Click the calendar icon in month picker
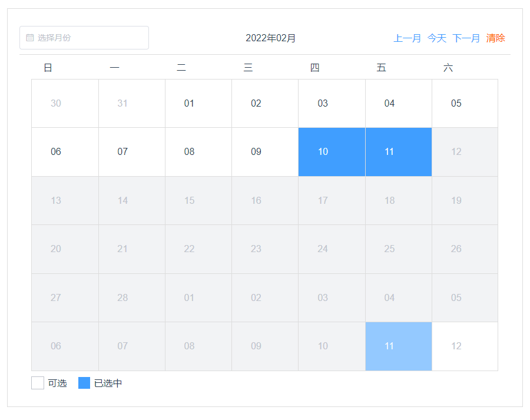Screen dimensions: 530x420 tap(30, 38)
